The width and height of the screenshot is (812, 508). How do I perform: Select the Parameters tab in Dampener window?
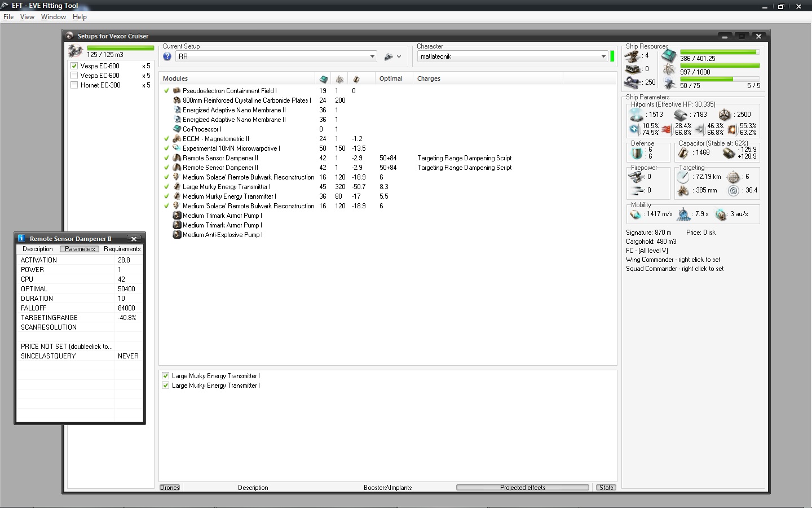coord(80,249)
